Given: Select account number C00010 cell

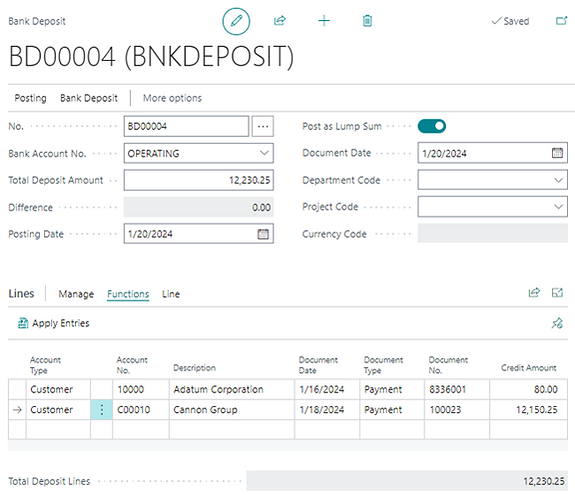Looking at the screenshot, I should click(x=141, y=410).
